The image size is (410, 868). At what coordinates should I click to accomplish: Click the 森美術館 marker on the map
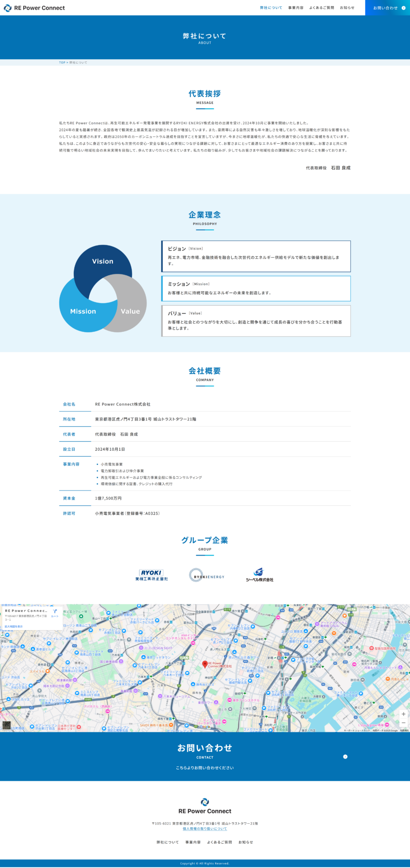[x=136, y=691]
